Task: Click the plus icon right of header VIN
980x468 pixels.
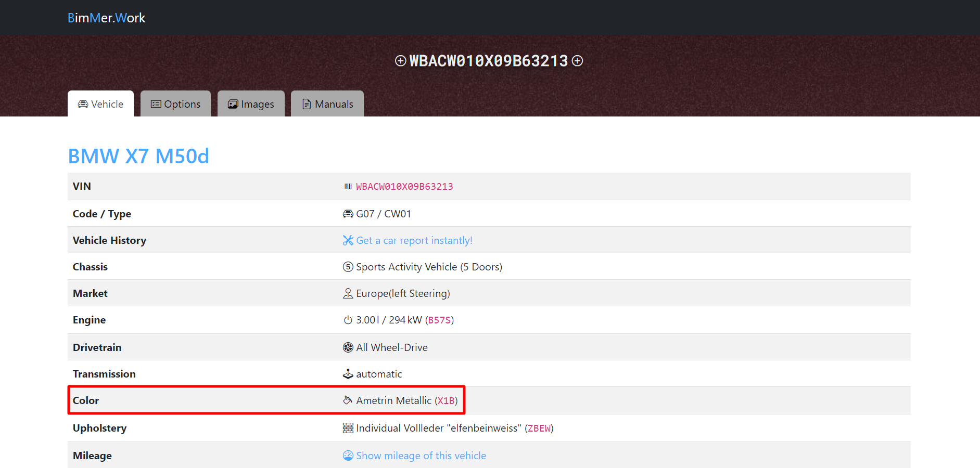Action: pos(577,61)
